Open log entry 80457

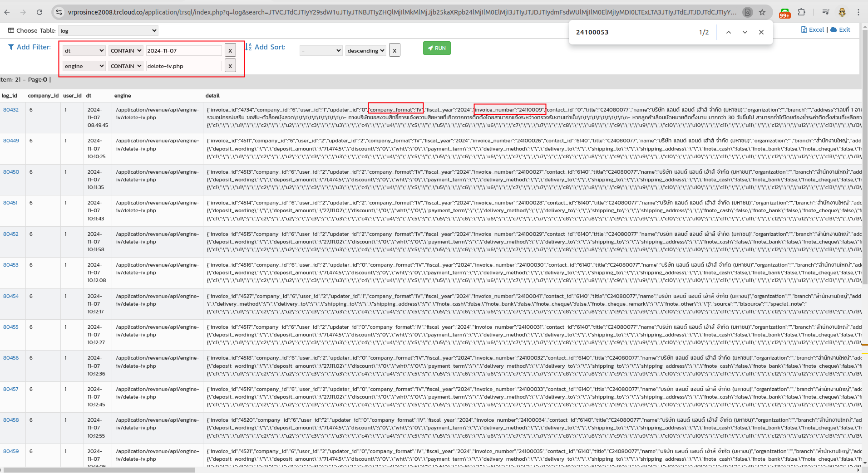(x=11, y=389)
